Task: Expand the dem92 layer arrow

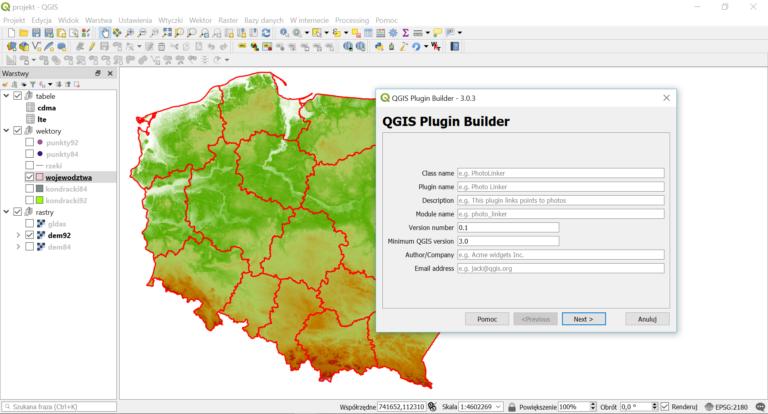Action: coord(18,235)
